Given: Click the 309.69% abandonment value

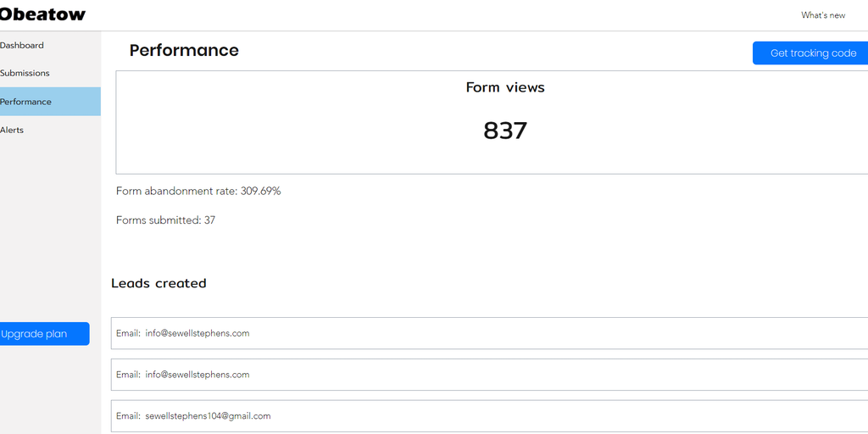Looking at the screenshot, I should coord(261,192).
